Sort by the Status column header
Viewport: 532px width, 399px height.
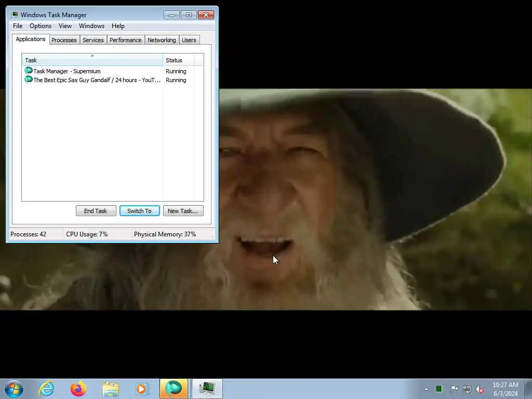tap(179, 60)
